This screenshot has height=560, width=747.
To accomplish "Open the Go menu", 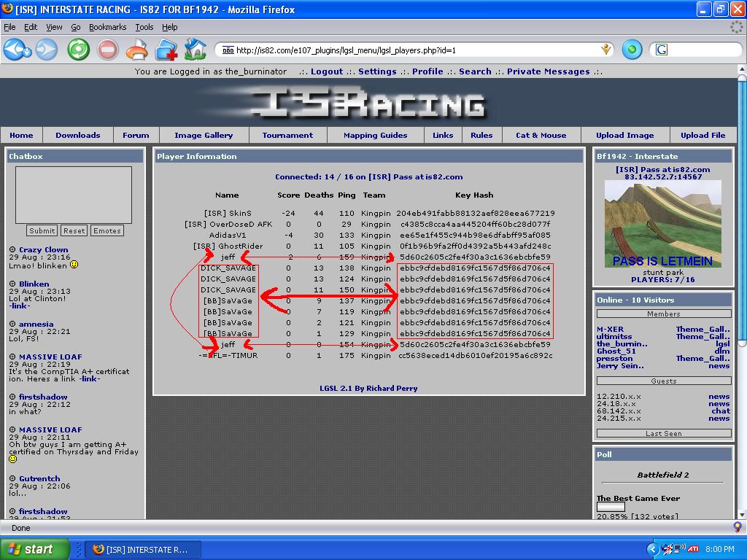I will tap(75, 27).
